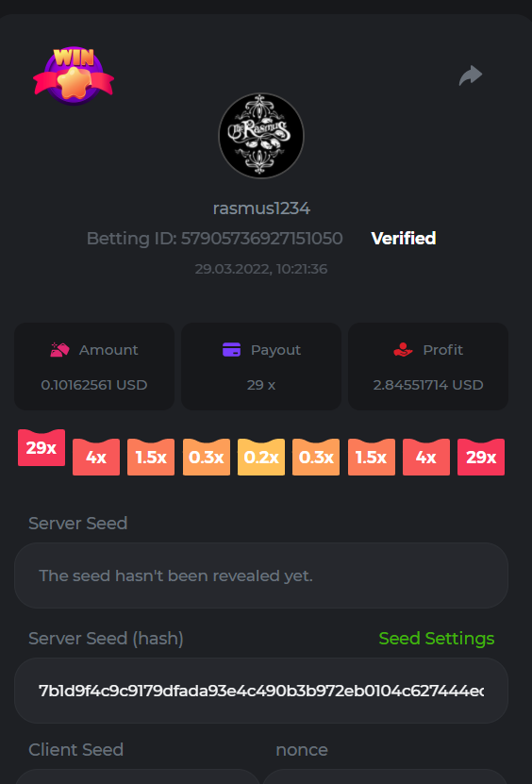Select the right 4x multiplier tile
Image resolution: width=532 pixels, height=784 pixels.
pos(426,457)
